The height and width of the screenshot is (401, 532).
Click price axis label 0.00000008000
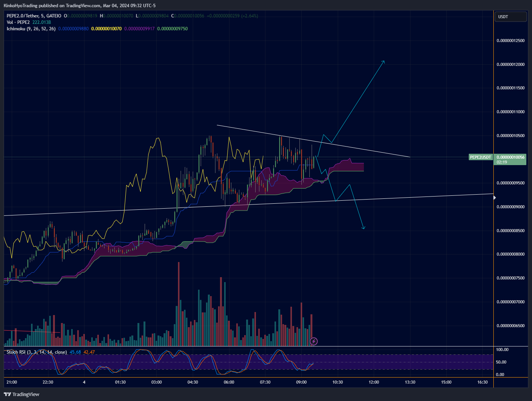(x=510, y=254)
